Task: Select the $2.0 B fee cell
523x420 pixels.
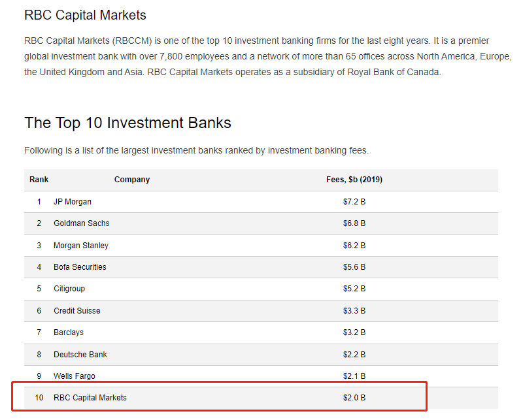Action: 354,398
